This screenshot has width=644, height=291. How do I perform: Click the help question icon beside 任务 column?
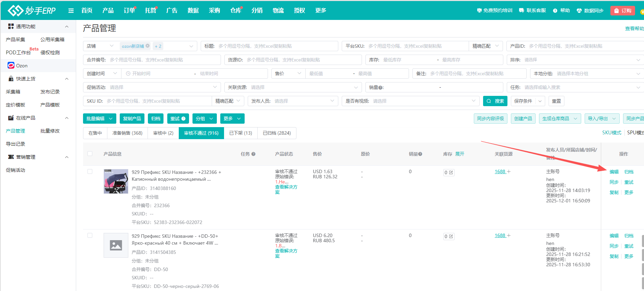click(253, 154)
